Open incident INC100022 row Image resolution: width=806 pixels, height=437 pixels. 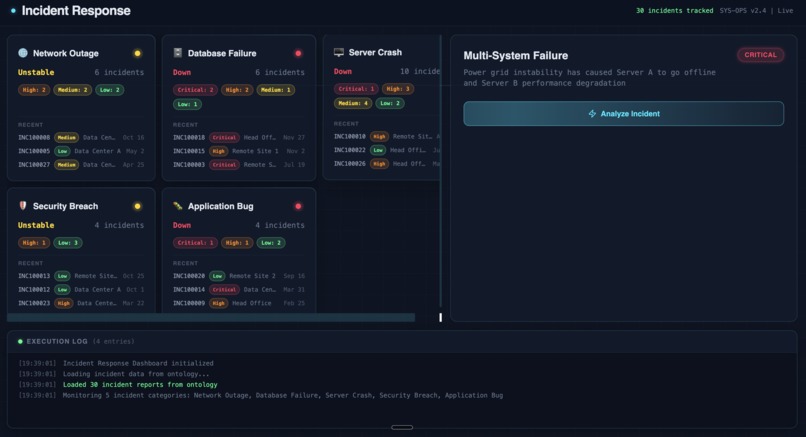387,150
